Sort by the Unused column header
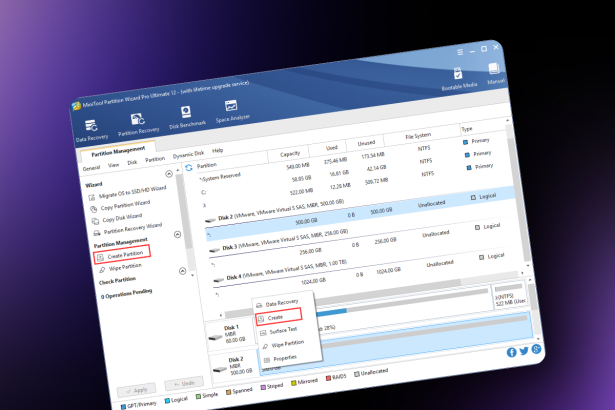The height and width of the screenshot is (410, 615). coord(366,143)
